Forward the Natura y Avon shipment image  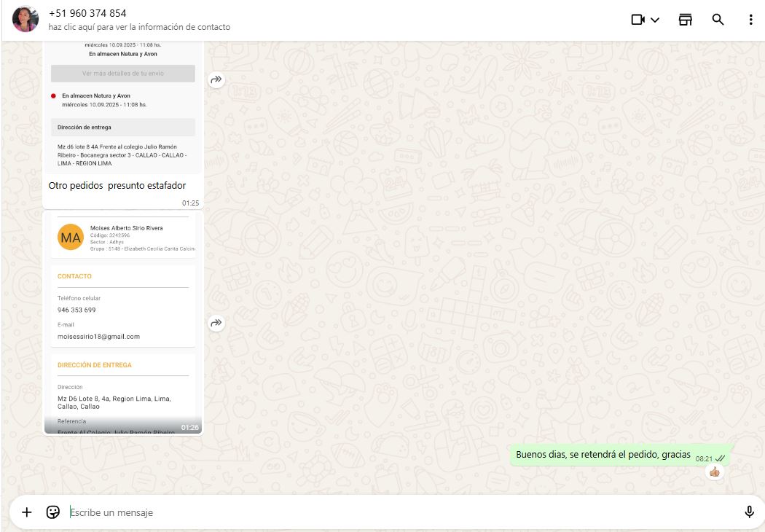(216, 80)
